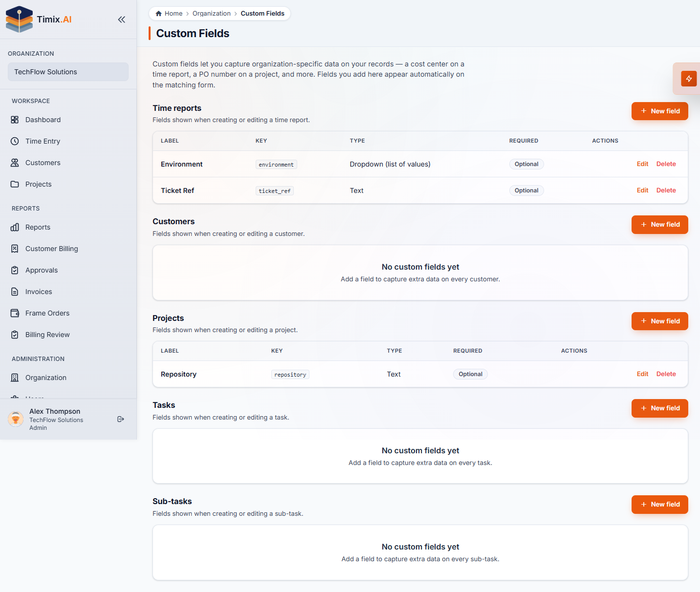Click the orange lightning bolt quick action

point(689,79)
